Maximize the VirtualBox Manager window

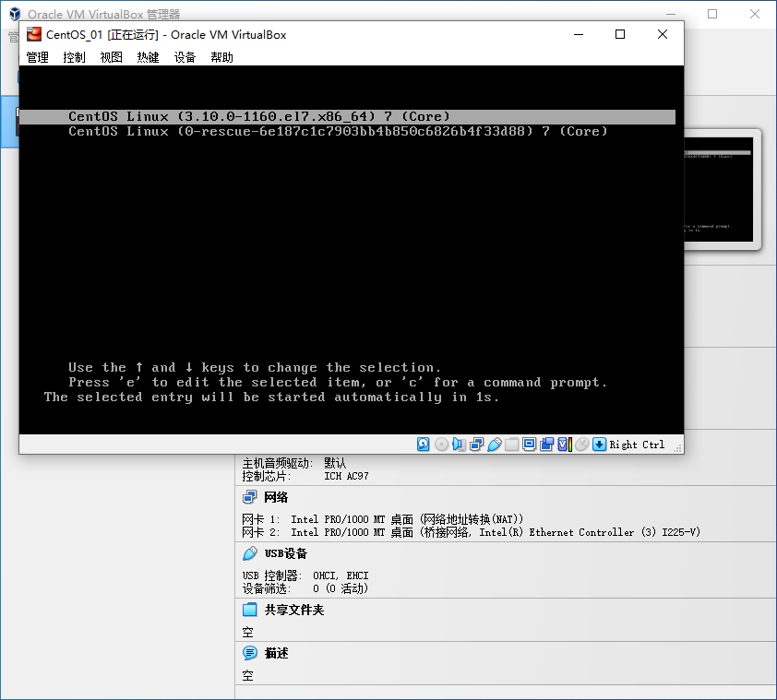[712, 14]
